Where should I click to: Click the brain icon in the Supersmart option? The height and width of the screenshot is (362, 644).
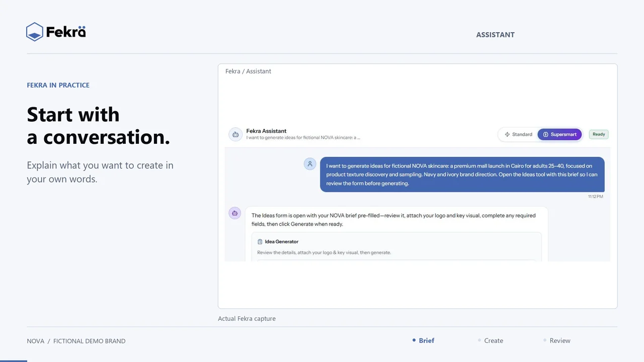[545, 135]
